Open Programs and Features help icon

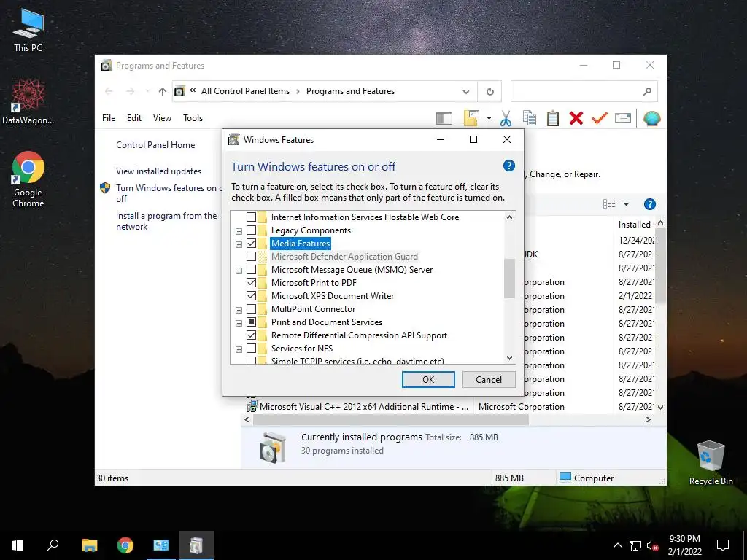649,204
